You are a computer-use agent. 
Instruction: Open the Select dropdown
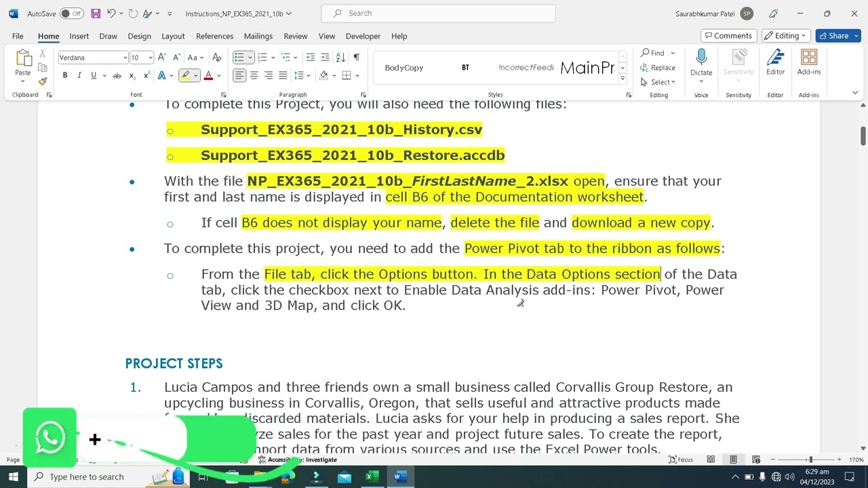[658, 82]
